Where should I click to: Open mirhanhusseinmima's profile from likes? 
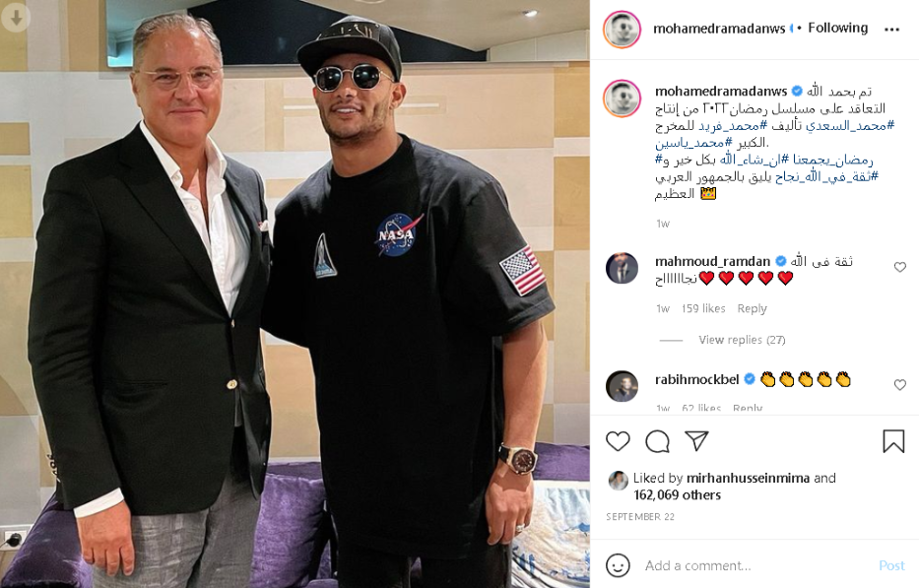point(748,479)
